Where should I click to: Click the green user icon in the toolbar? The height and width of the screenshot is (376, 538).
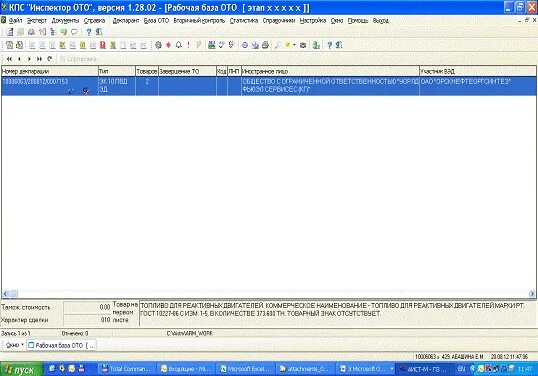point(316,45)
